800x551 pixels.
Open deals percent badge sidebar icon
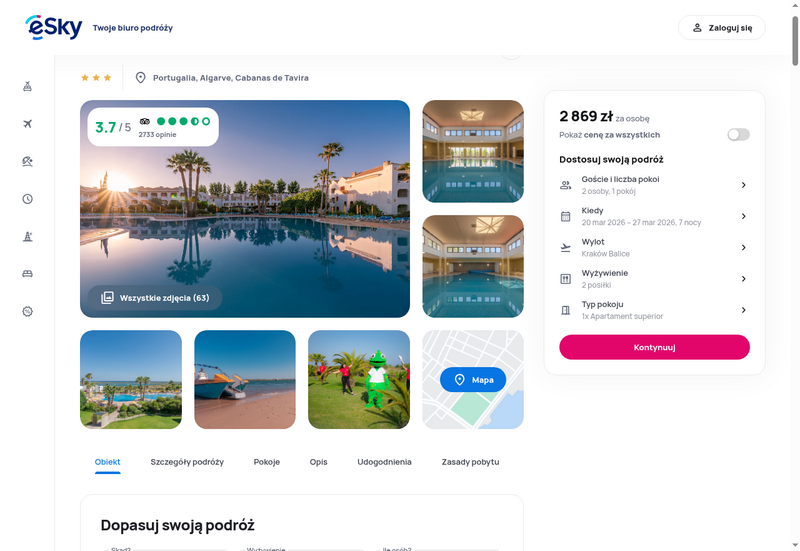pyautogui.click(x=28, y=311)
